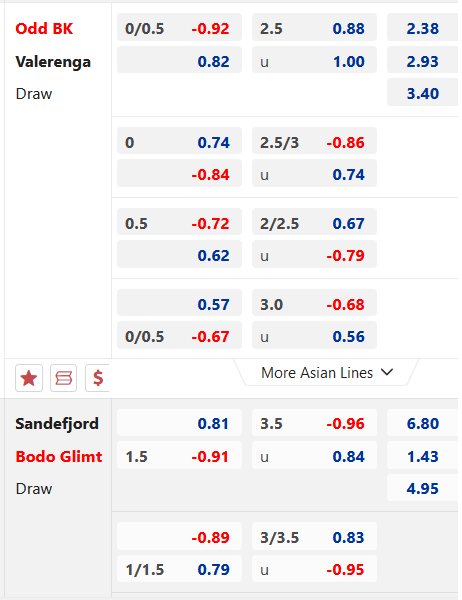Select over 2.5/3 at -0.86

click(x=314, y=141)
